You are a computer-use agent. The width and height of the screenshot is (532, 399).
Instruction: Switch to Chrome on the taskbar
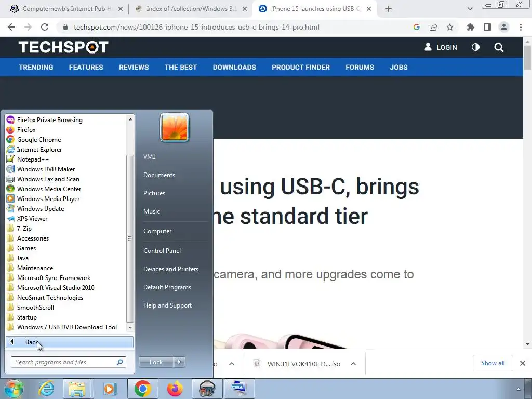pos(142,389)
